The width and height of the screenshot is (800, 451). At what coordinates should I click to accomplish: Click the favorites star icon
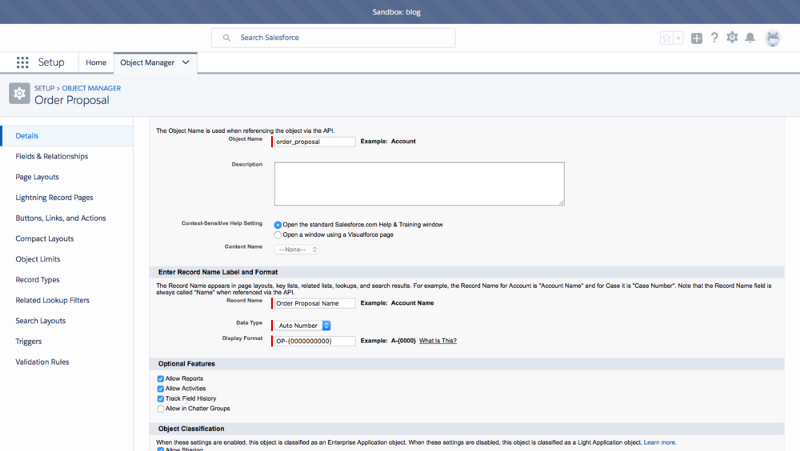tap(666, 38)
